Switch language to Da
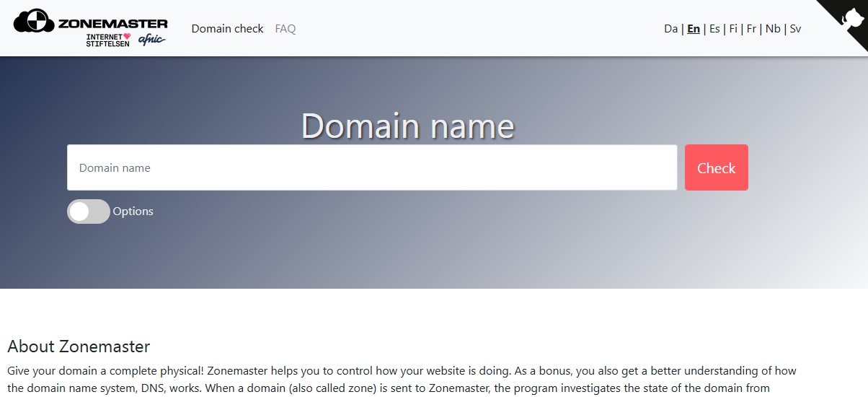The width and height of the screenshot is (868, 397). coord(670,29)
